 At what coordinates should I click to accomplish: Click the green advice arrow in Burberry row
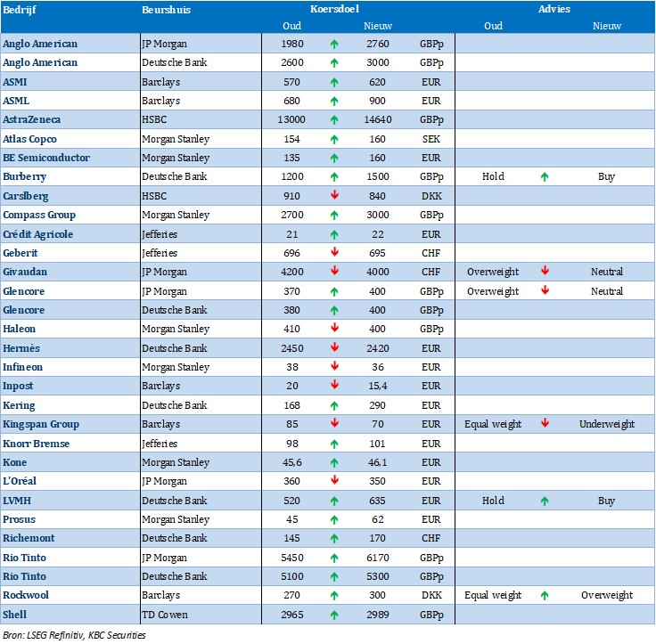545,176
